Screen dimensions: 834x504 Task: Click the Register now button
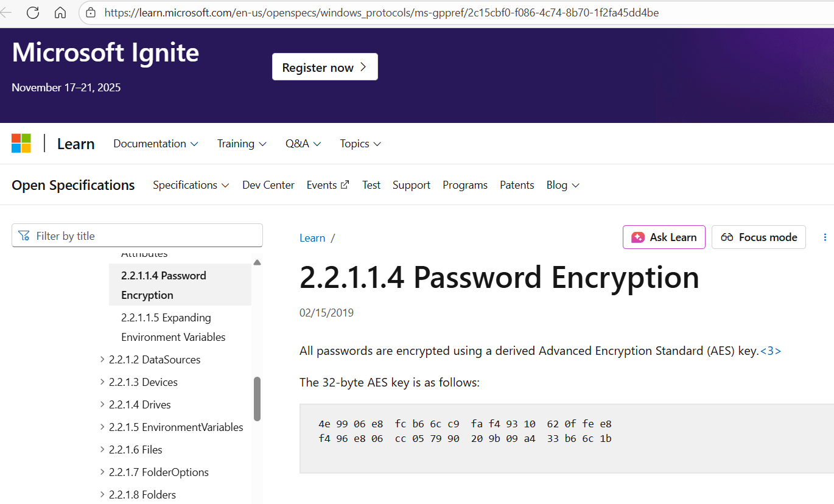click(324, 67)
